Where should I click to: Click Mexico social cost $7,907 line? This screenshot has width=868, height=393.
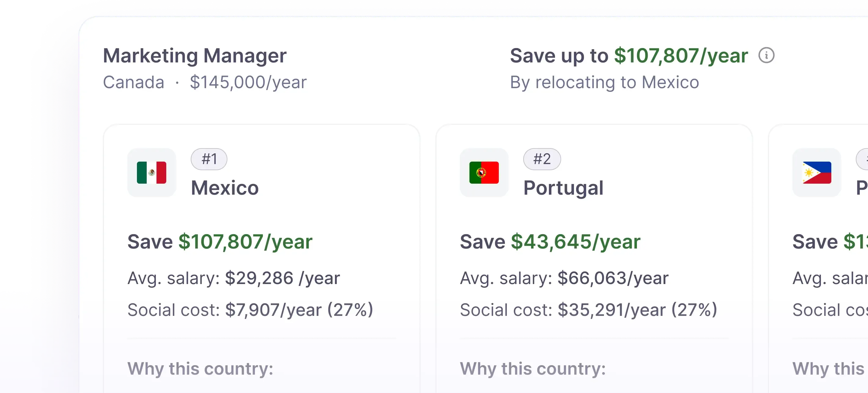pos(250,310)
